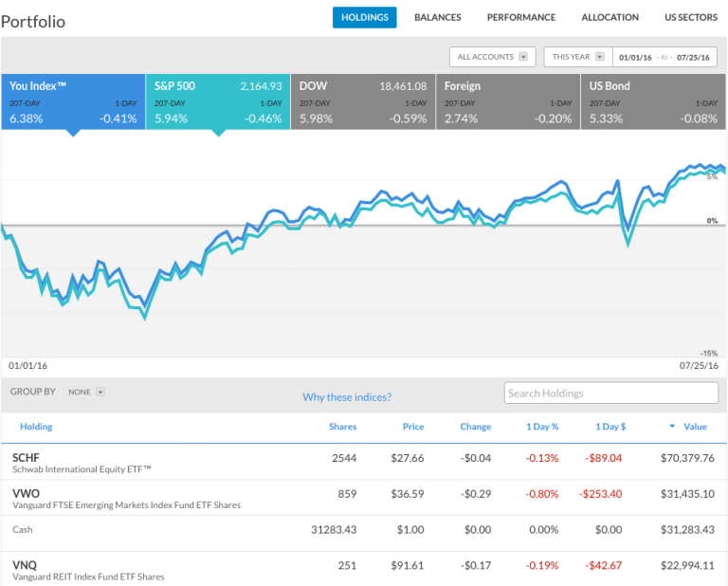Go to the ALLOCATION tab
Screen dimensions: 728x586
click(610, 17)
